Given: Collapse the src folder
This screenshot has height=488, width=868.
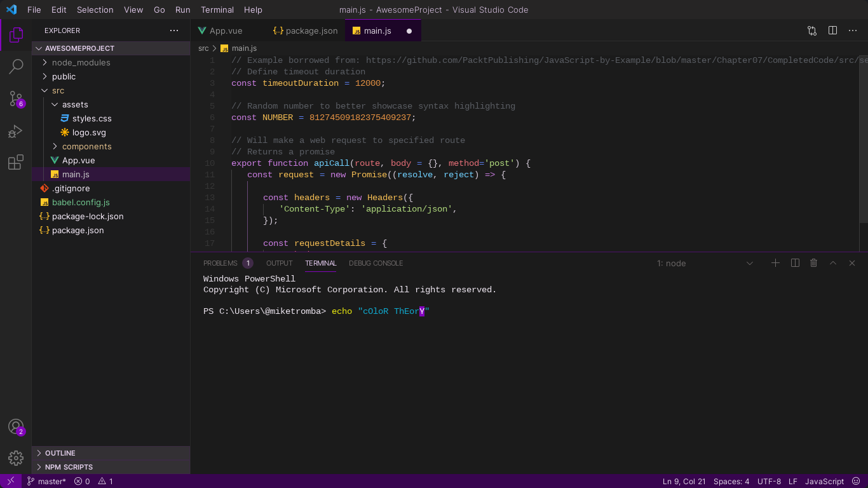Looking at the screenshot, I should [58, 90].
